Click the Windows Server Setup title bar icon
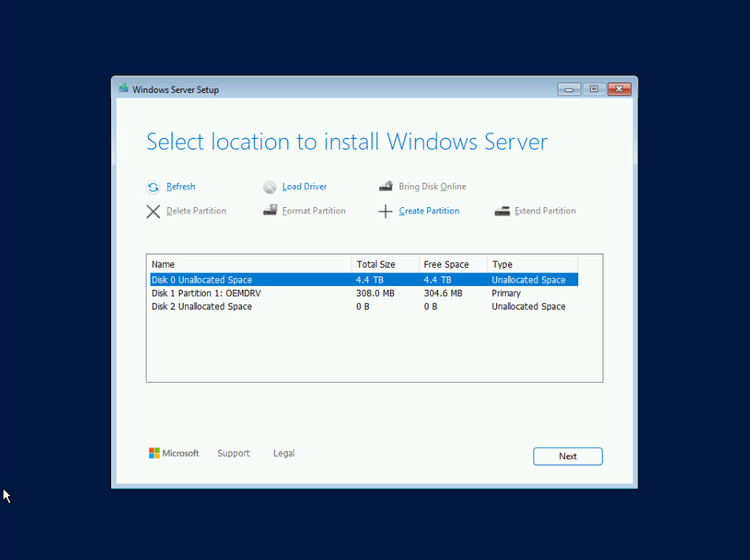Image resolution: width=750 pixels, height=560 pixels. pos(123,88)
